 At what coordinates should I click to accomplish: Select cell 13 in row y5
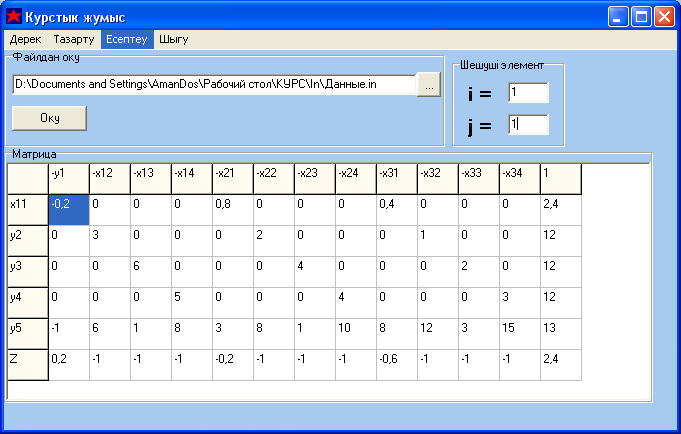click(561, 334)
